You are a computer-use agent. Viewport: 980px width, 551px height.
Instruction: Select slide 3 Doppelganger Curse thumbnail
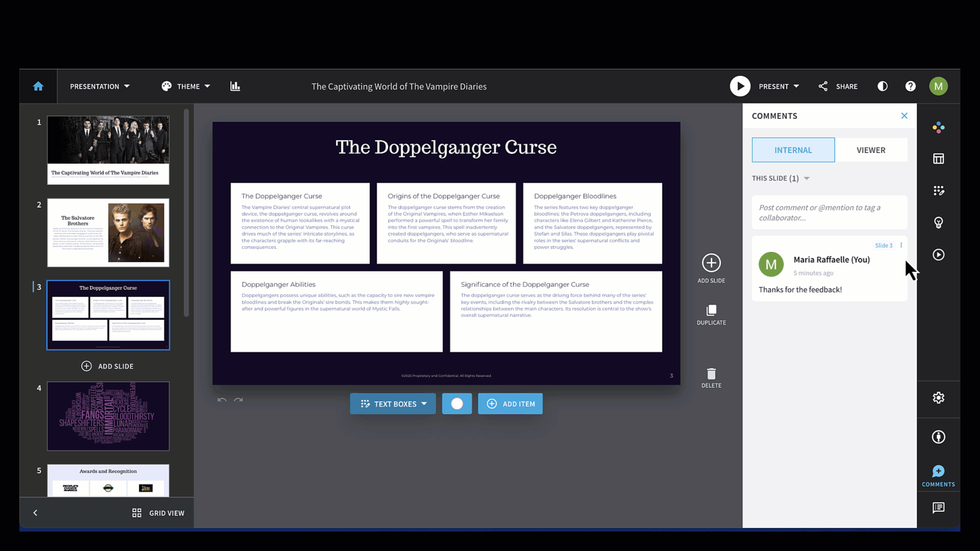pos(108,315)
